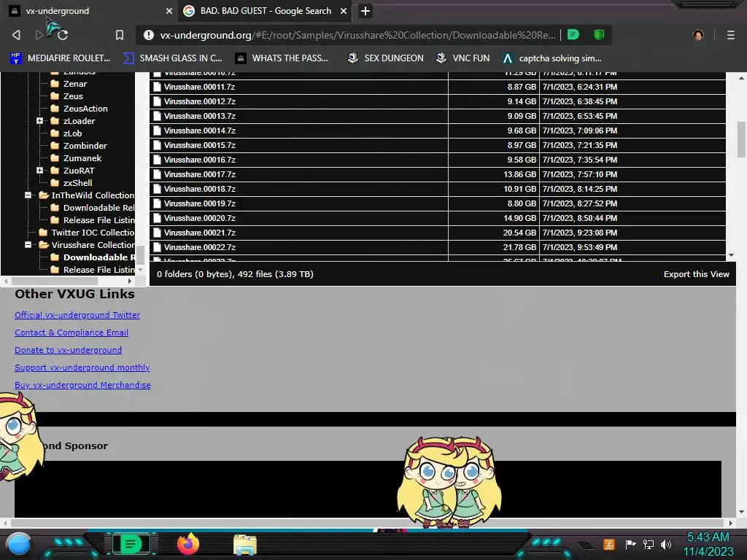This screenshot has width=747, height=560.
Task: Open Support vx-underground monthly link
Action: click(82, 367)
